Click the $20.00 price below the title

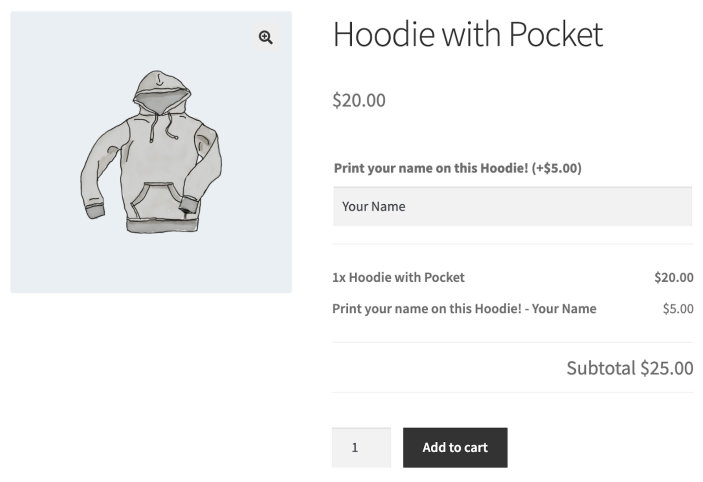[x=358, y=100]
